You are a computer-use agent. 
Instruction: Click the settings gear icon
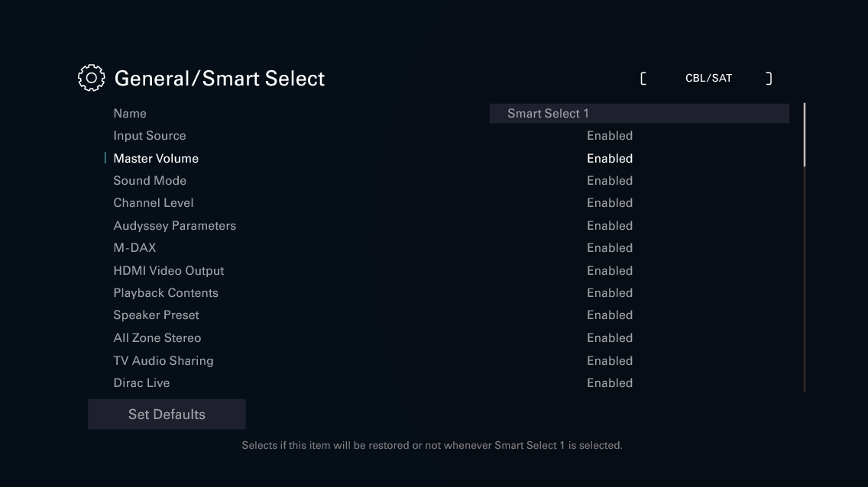click(x=91, y=77)
